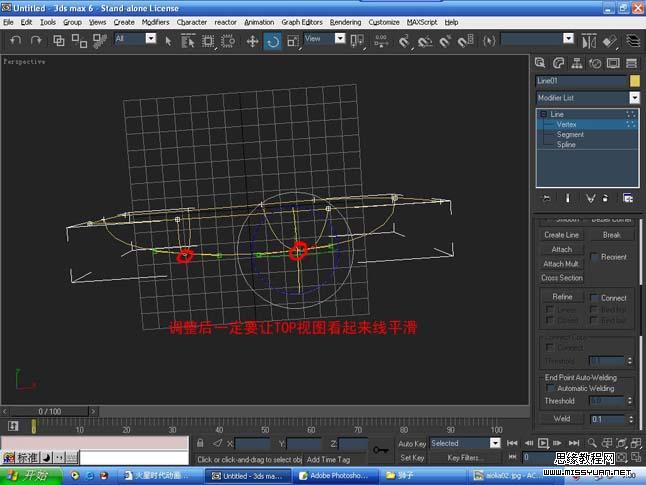Toggle the Reorient checkbox
The image size is (646, 485).
click(x=594, y=257)
